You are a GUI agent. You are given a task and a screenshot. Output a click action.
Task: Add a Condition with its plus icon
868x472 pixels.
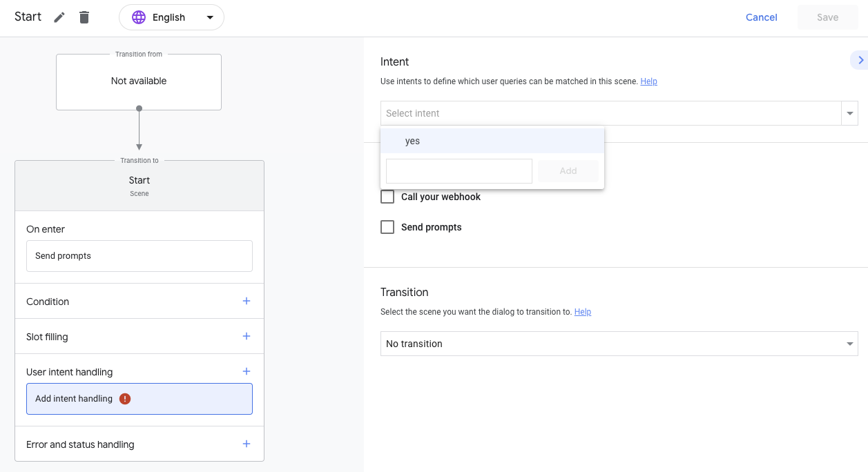tap(247, 301)
